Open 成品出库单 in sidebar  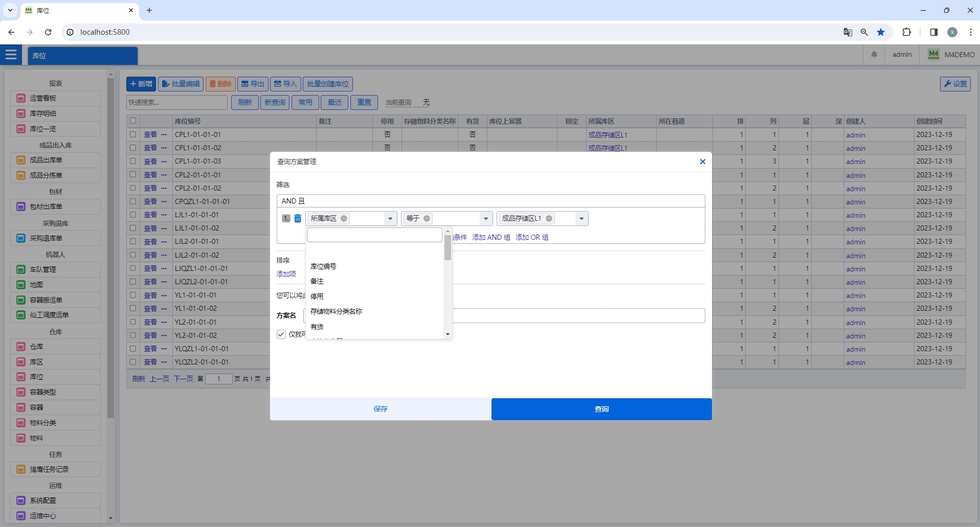click(x=55, y=160)
